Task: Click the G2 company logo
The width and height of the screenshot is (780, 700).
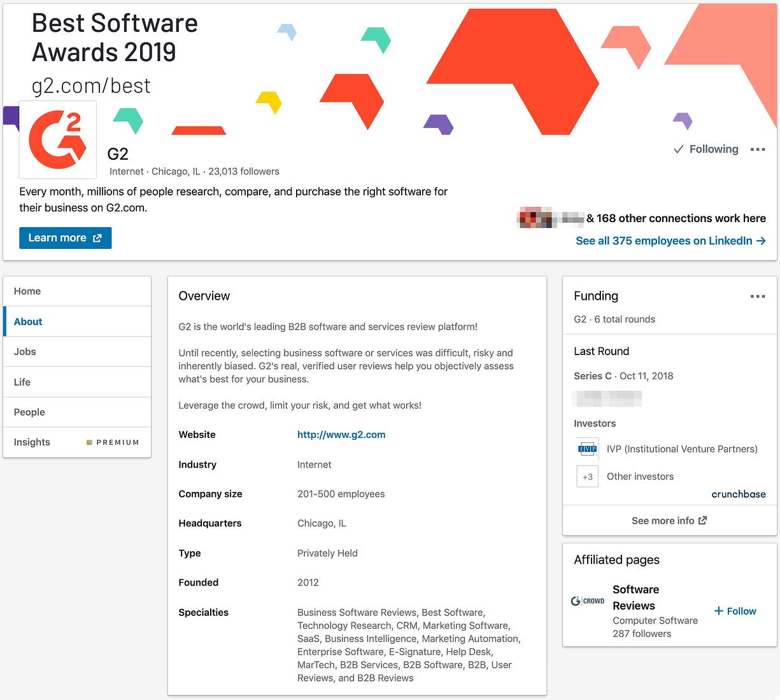Action: tap(58, 139)
